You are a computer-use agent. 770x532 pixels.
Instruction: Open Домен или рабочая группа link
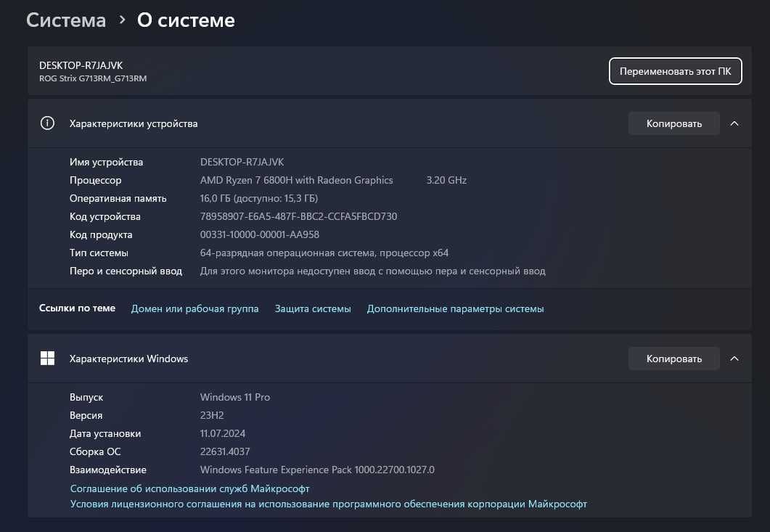195,308
